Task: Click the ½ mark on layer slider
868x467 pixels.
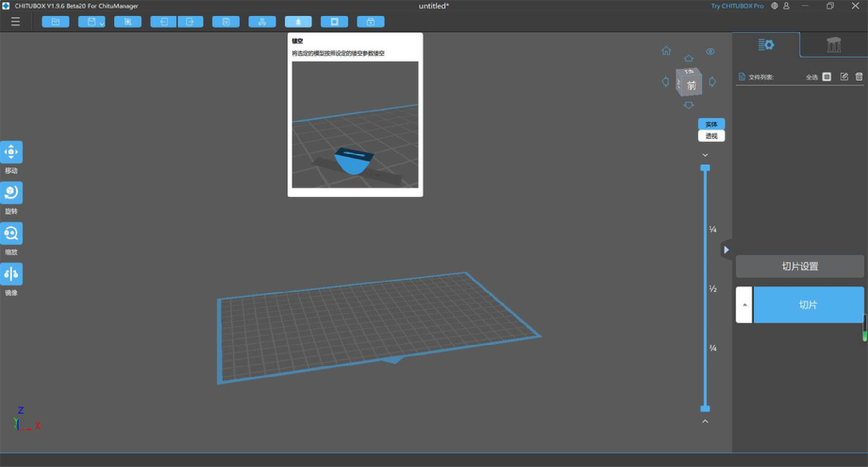Action: point(713,289)
